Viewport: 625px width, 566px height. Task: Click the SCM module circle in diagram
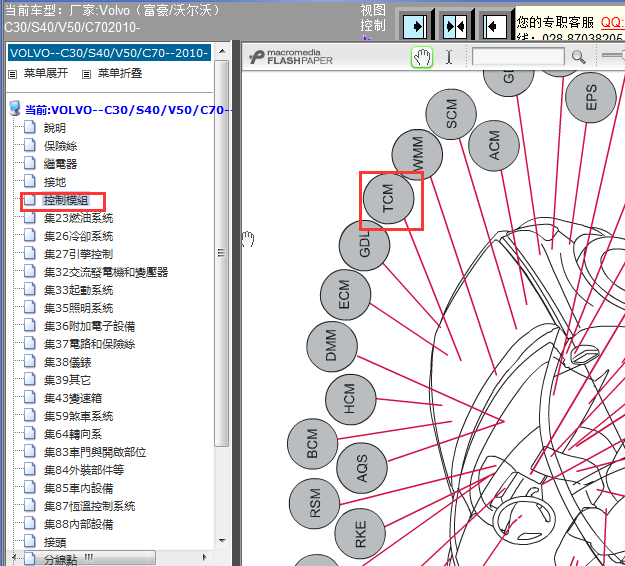(x=451, y=114)
